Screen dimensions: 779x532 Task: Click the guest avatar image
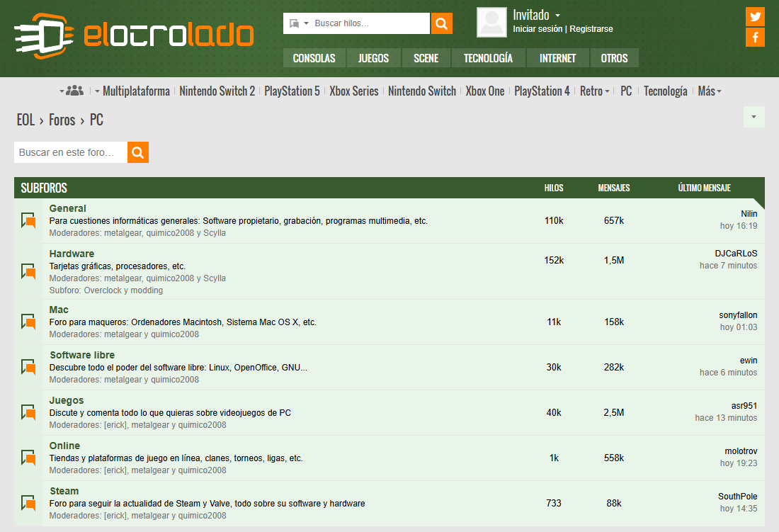[x=492, y=23]
